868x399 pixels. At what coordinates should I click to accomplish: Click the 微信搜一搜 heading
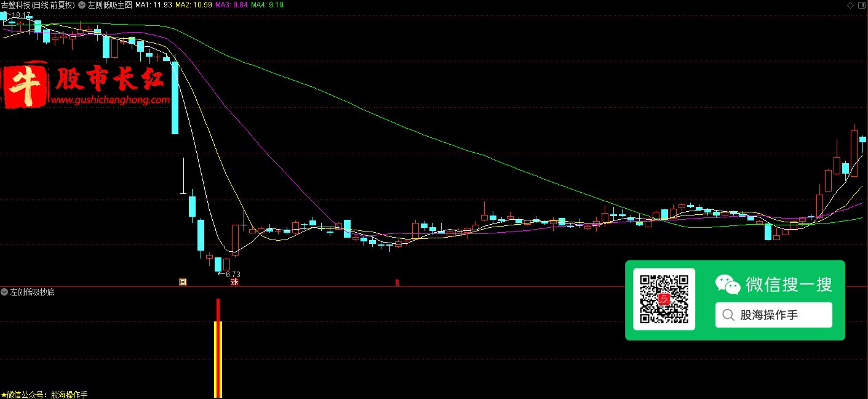[789, 284]
